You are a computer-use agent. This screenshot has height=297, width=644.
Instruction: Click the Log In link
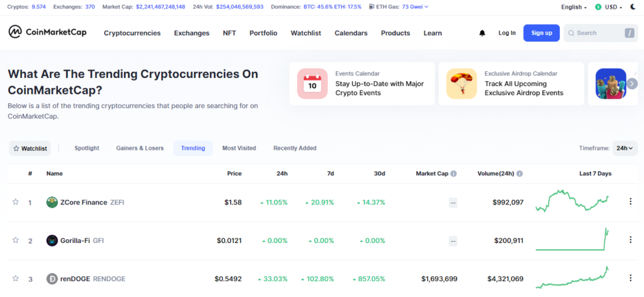[507, 33]
